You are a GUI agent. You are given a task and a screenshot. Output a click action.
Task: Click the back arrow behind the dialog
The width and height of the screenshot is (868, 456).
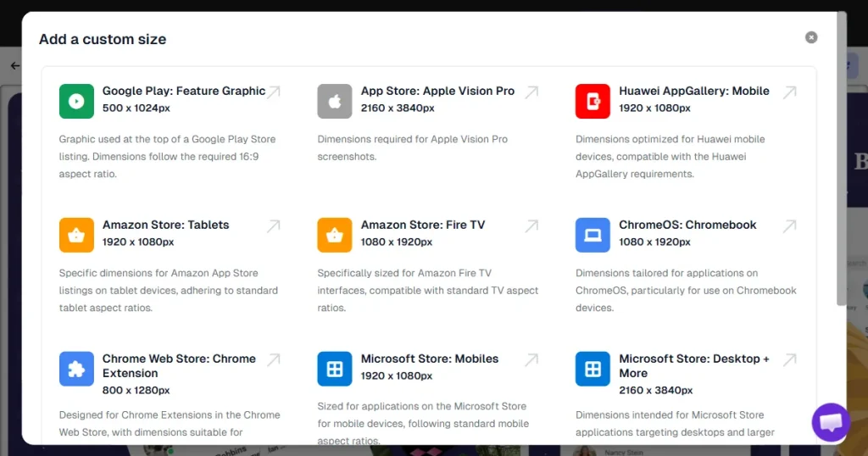[15, 66]
